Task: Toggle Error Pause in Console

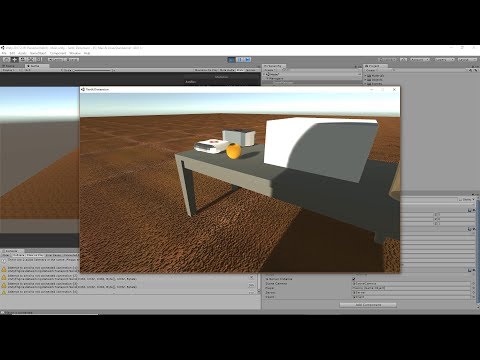Action: 53,255
